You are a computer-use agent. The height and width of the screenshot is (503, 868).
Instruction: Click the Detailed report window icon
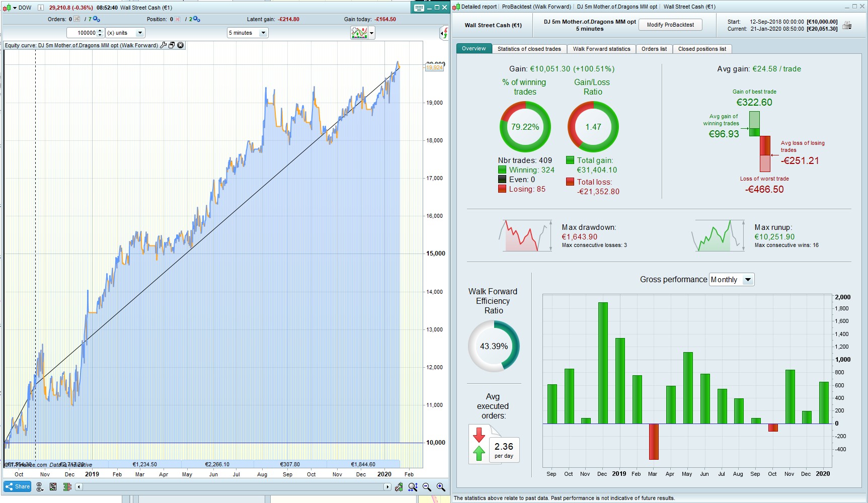pyautogui.click(x=456, y=7)
